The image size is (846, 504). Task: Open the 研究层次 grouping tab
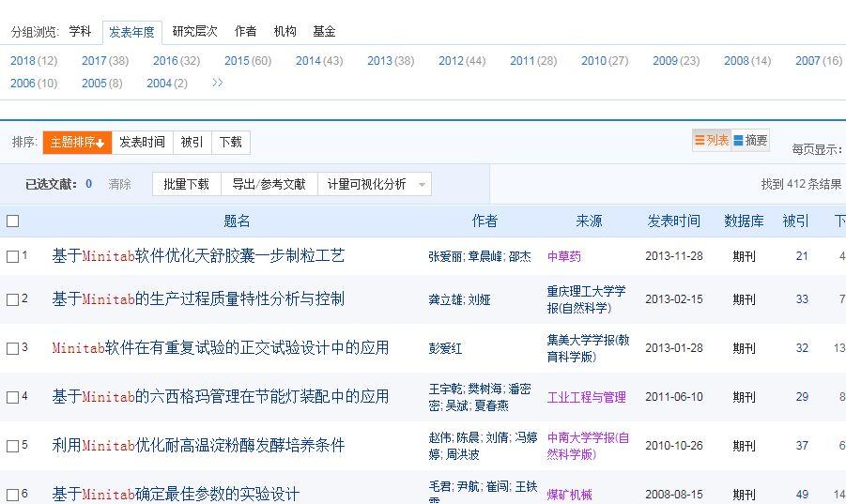(x=194, y=31)
